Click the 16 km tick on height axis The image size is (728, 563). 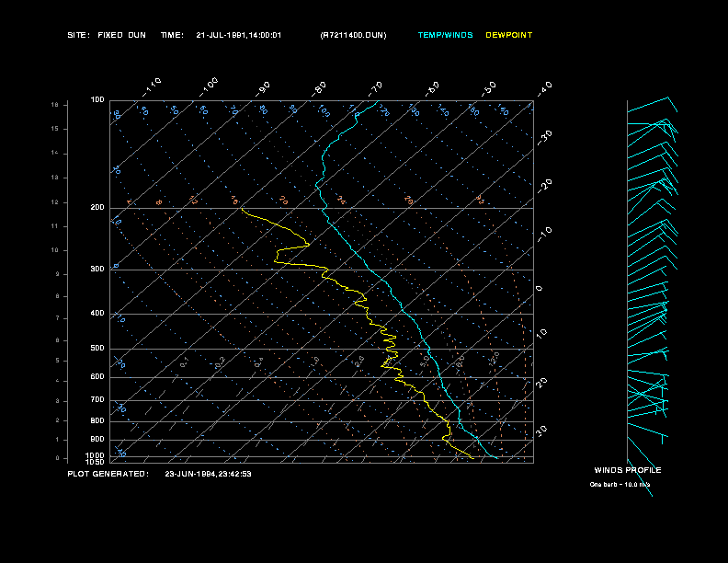click(55, 105)
